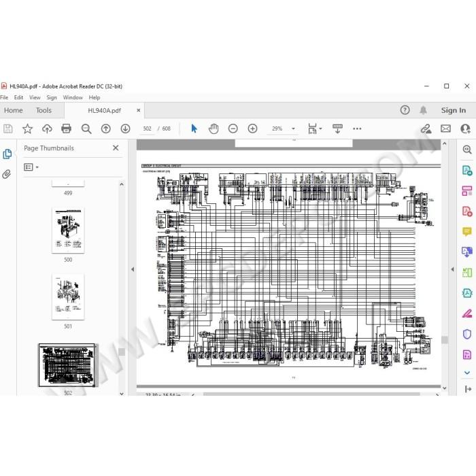
Task: Select the page 501 thumbnail
Action: [x=68, y=296]
